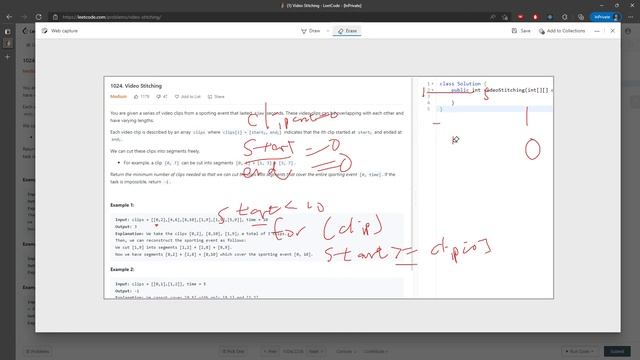Screen dimensions: 640x360
Task: Expand the Console dropdown in the LeetCode footer
Action: click(346, 351)
